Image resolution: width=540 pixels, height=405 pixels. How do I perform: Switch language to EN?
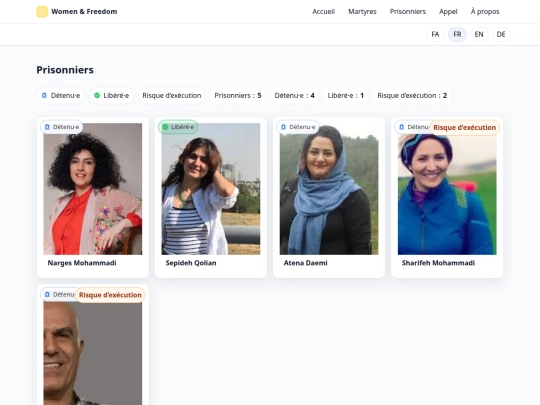[x=479, y=34]
